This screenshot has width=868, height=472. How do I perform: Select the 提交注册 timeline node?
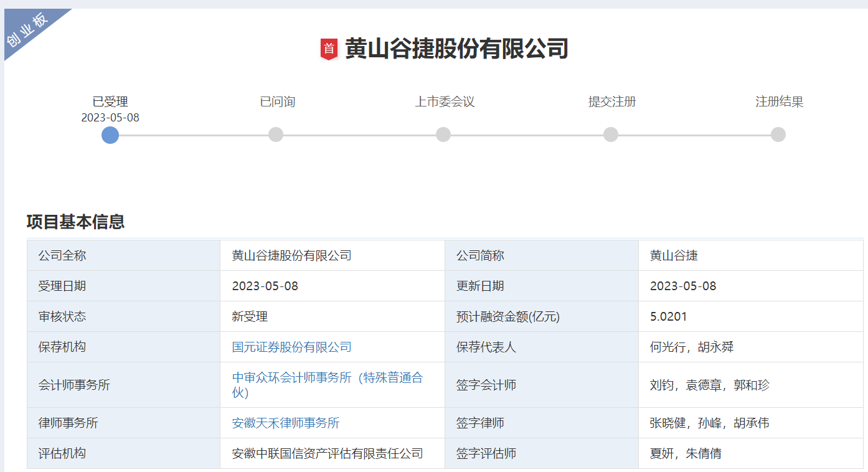pyautogui.click(x=611, y=135)
